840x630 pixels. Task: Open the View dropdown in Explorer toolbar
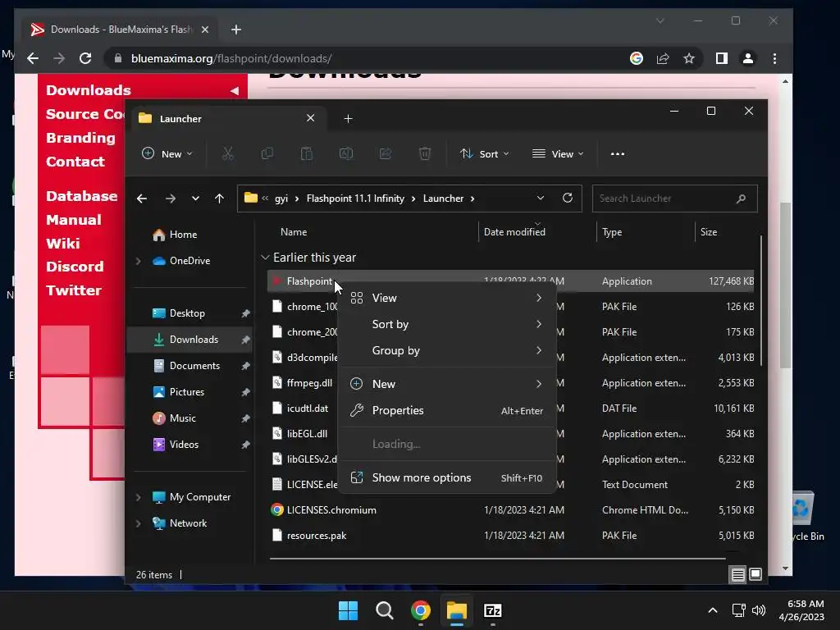(558, 153)
